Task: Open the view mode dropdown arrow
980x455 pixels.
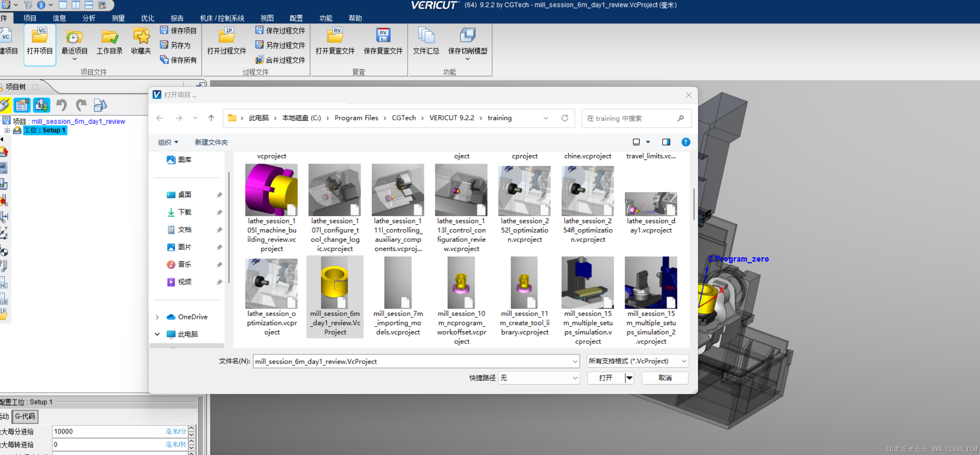Action: coord(648,142)
